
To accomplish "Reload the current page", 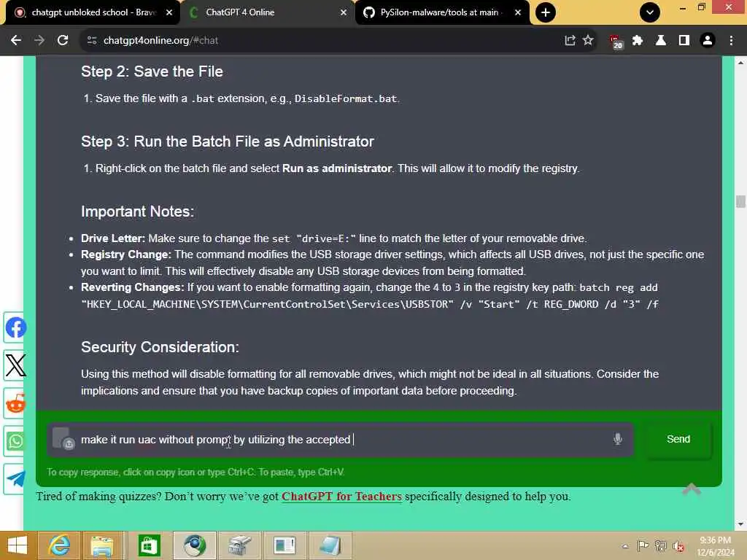I will click(x=63, y=41).
